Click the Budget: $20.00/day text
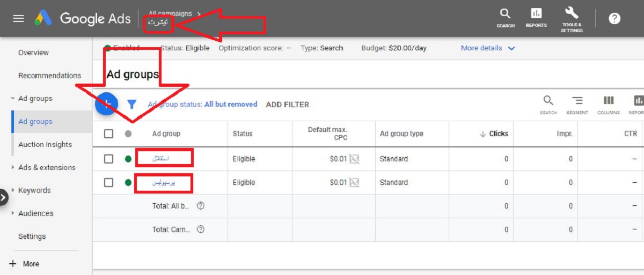This screenshot has height=275, width=644. coord(394,48)
